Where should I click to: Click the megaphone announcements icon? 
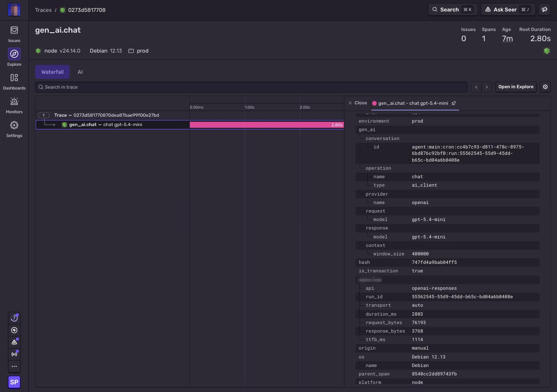click(545, 9)
